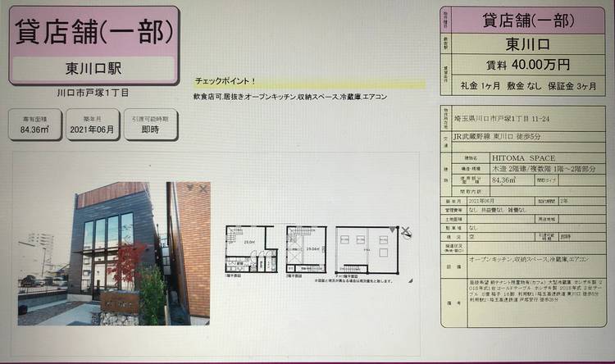Click the large 貸店舗(一部) title on left

[94, 32]
